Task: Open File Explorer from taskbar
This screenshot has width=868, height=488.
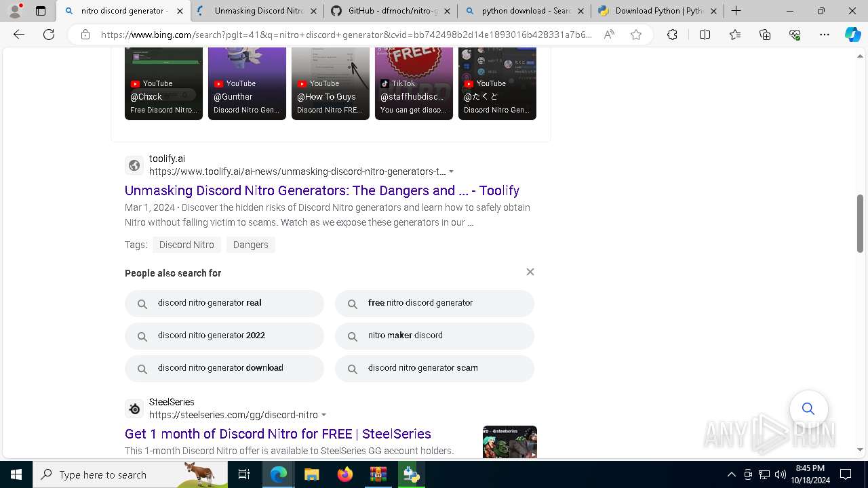Action: coord(311,474)
